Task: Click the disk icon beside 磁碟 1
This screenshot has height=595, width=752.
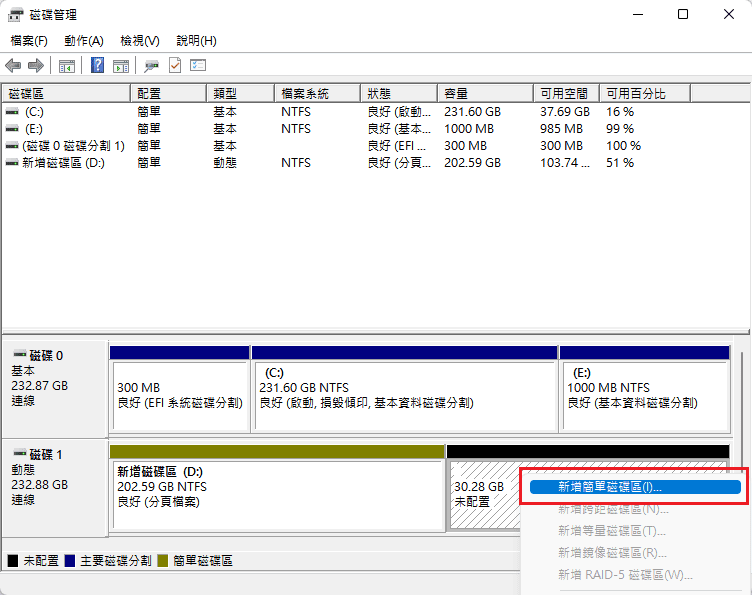Action: click(x=20, y=453)
